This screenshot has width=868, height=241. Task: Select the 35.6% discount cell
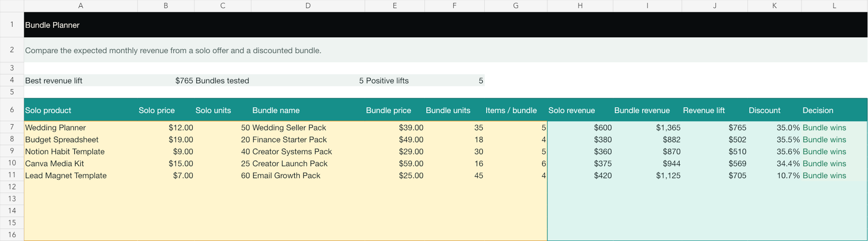click(774, 151)
